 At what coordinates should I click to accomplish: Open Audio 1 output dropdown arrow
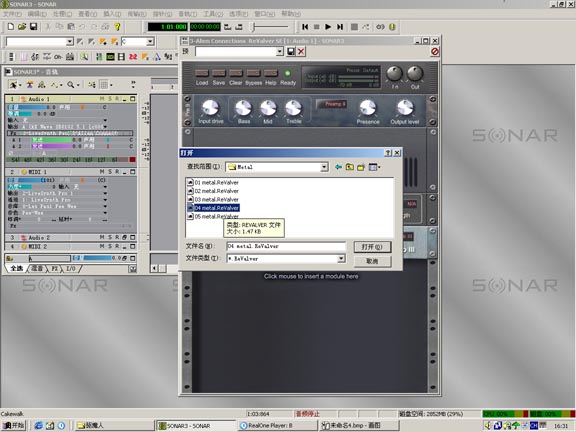click(x=105, y=126)
